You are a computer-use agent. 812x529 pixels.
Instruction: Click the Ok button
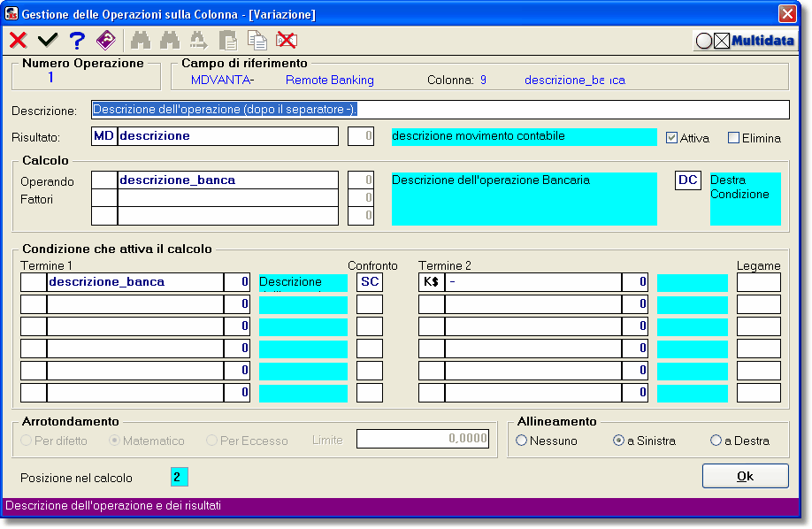pyautogui.click(x=745, y=476)
